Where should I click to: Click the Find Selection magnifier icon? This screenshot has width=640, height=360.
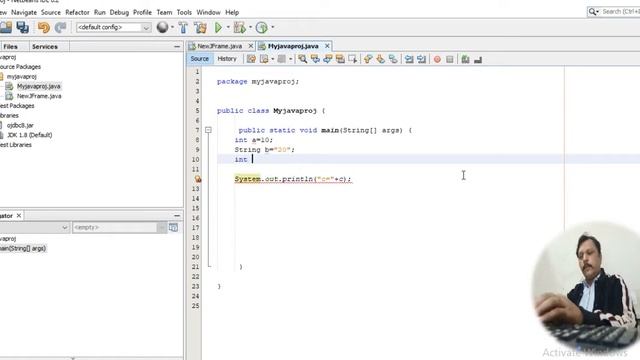(x=302, y=59)
